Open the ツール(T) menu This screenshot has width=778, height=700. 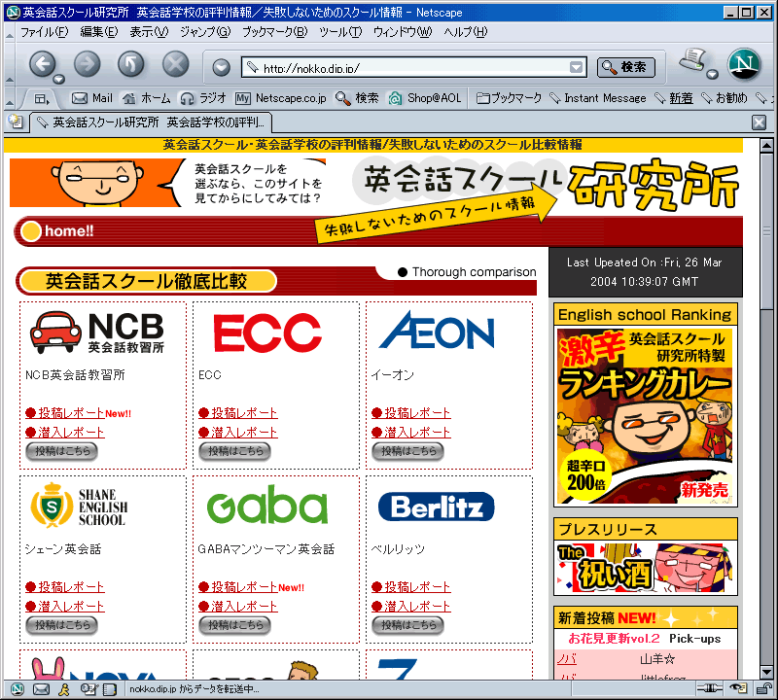(340, 32)
